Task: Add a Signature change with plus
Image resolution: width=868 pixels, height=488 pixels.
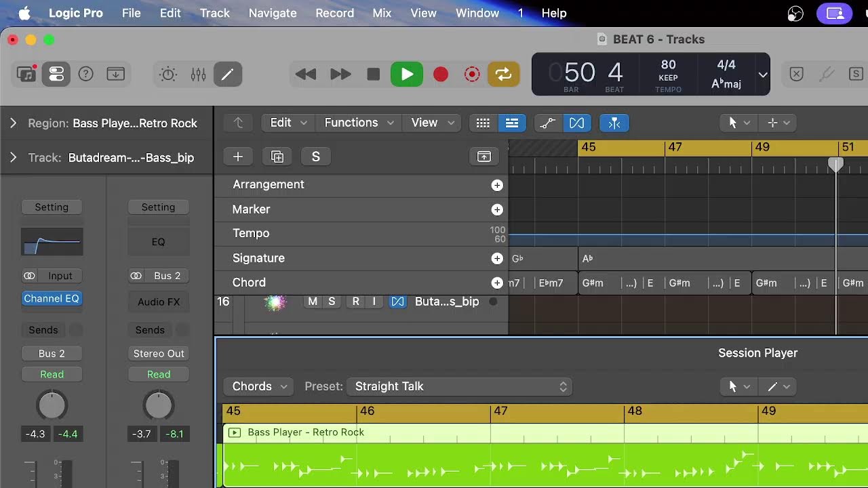Action: 497,258
